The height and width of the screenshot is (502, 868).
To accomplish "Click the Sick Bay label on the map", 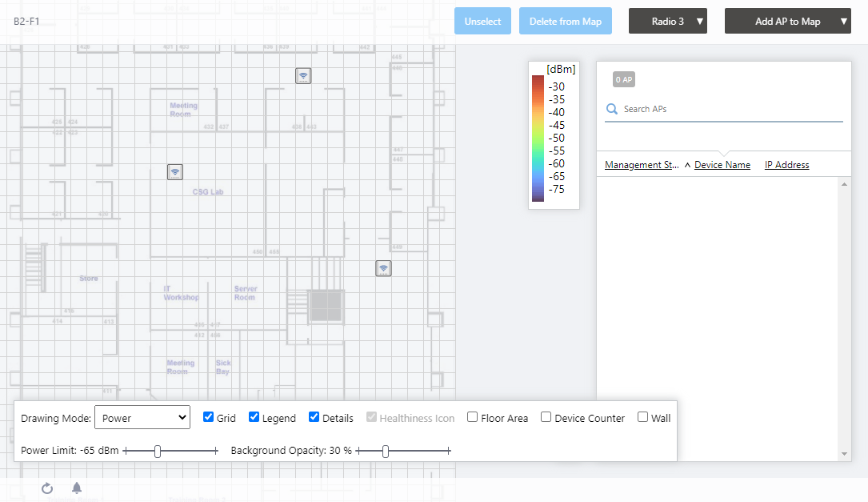I will click(223, 367).
